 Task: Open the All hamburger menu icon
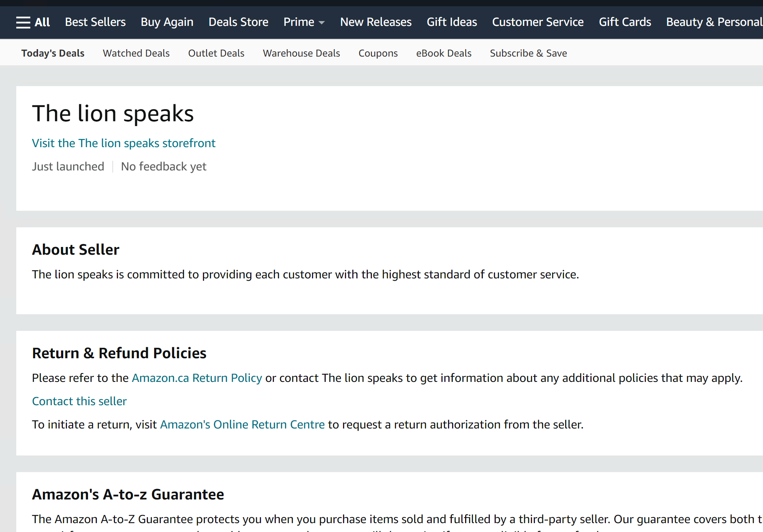coord(23,22)
